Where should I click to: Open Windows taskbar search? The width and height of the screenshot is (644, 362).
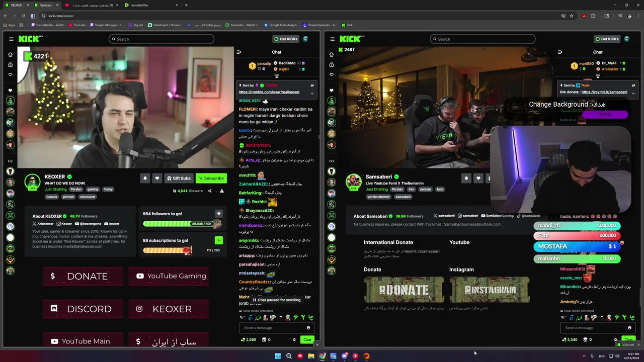coord(289,356)
